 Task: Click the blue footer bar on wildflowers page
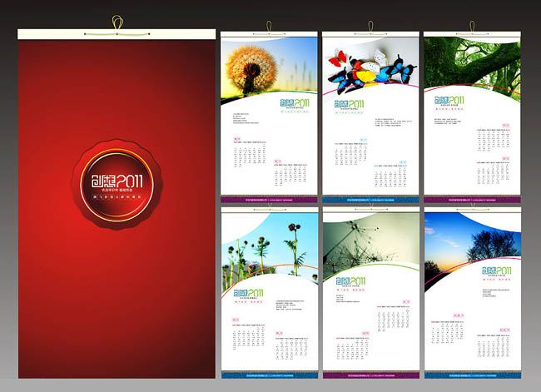click(x=269, y=375)
